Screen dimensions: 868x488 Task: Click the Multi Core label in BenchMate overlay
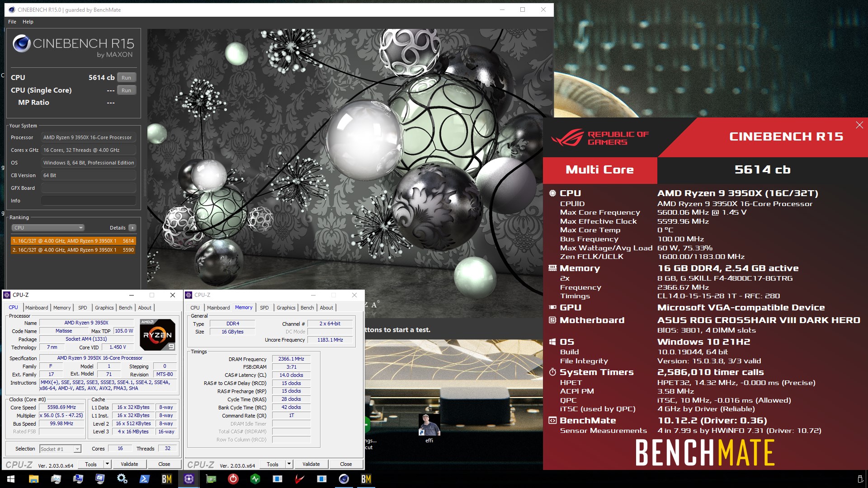pos(600,170)
